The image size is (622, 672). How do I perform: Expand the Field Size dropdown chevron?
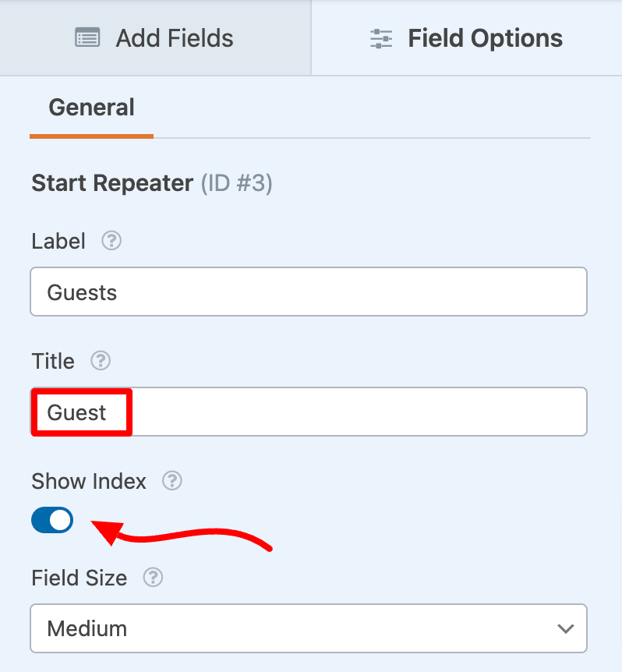pos(565,628)
